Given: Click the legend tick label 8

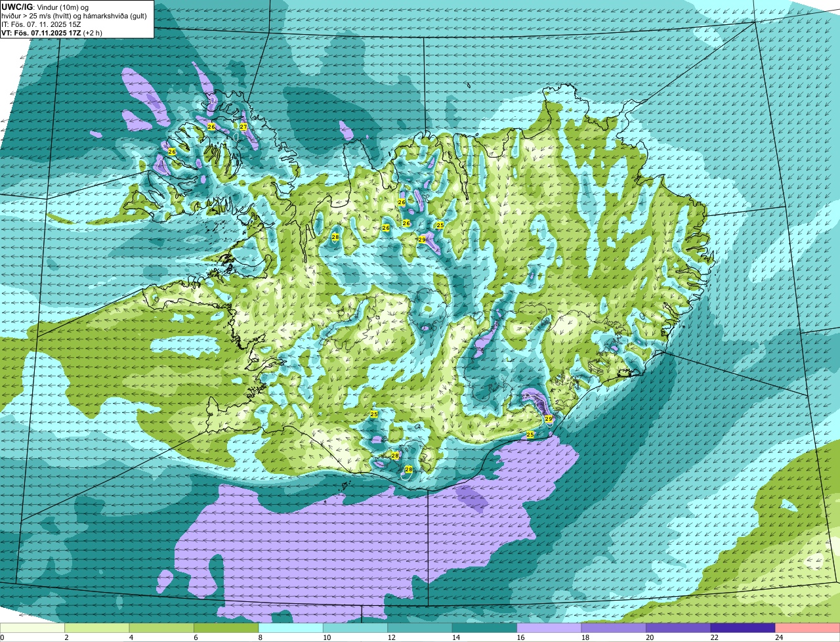Looking at the screenshot, I should (x=259, y=637).
